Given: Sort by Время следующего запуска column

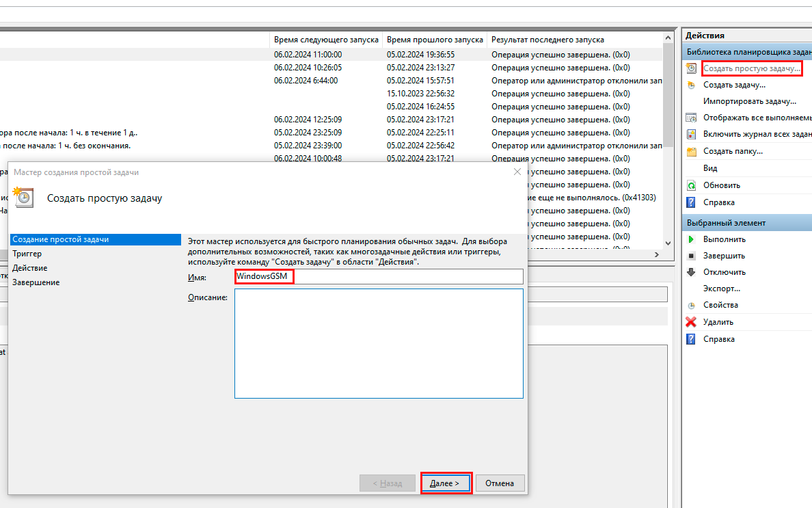Looking at the screenshot, I should [326, 40].
